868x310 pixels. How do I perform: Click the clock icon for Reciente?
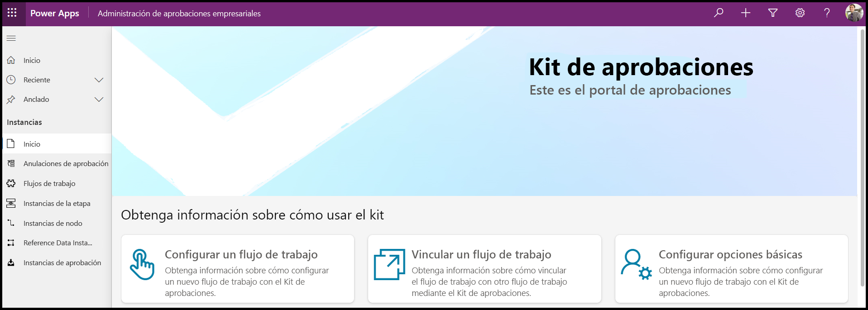point(11,80)
